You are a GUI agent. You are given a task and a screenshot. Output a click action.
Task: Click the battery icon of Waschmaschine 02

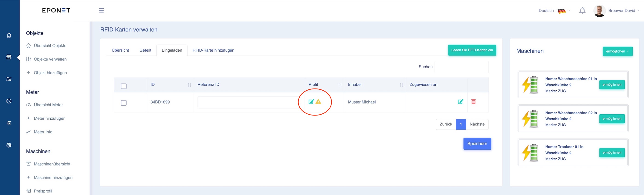pos(530,119)
